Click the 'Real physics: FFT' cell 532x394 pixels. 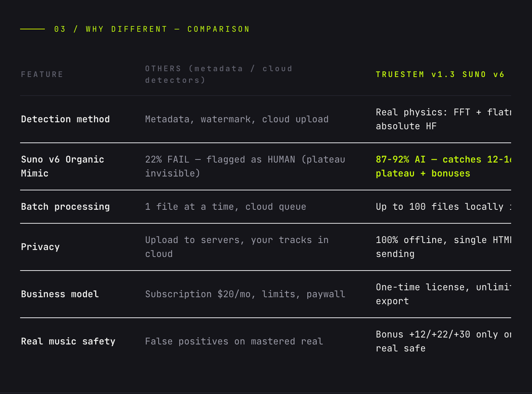tap(443, 119)
